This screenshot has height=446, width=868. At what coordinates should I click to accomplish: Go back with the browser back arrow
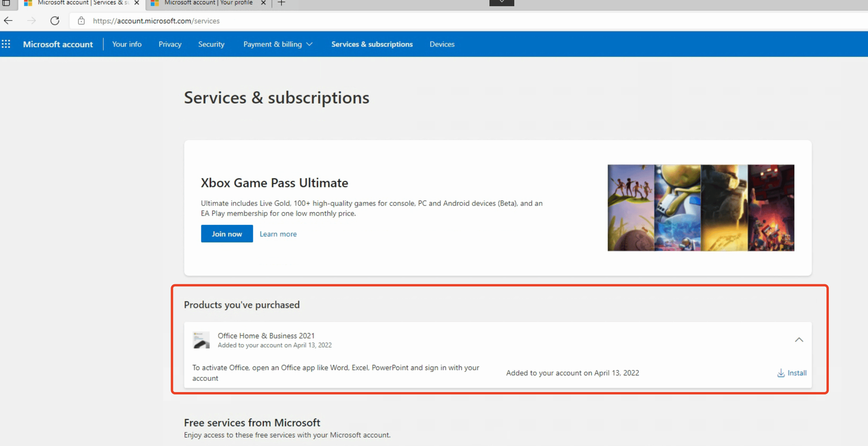tap(8, 21)
